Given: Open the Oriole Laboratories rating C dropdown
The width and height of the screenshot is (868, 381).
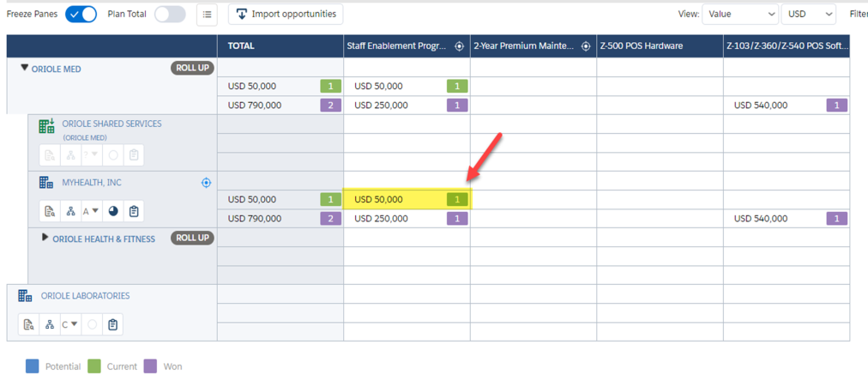Looking at the screenshot, I should click(x=70, y=325).
